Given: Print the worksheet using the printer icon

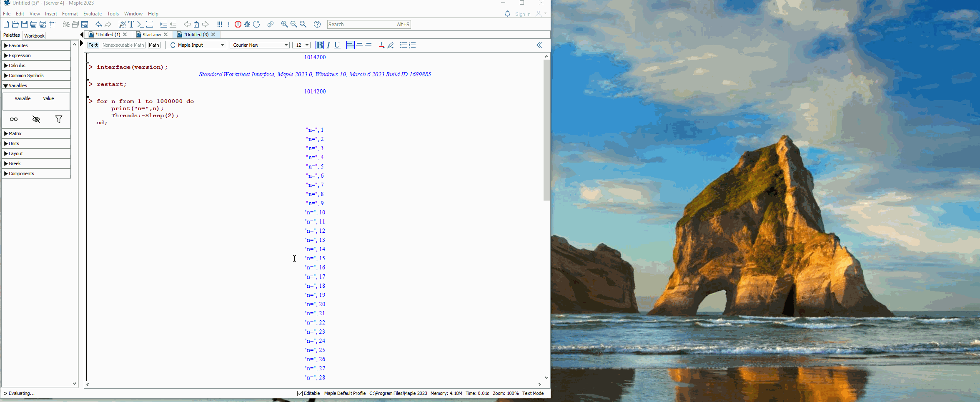Looking at the screenshot, I should click(x=34, y=24).
